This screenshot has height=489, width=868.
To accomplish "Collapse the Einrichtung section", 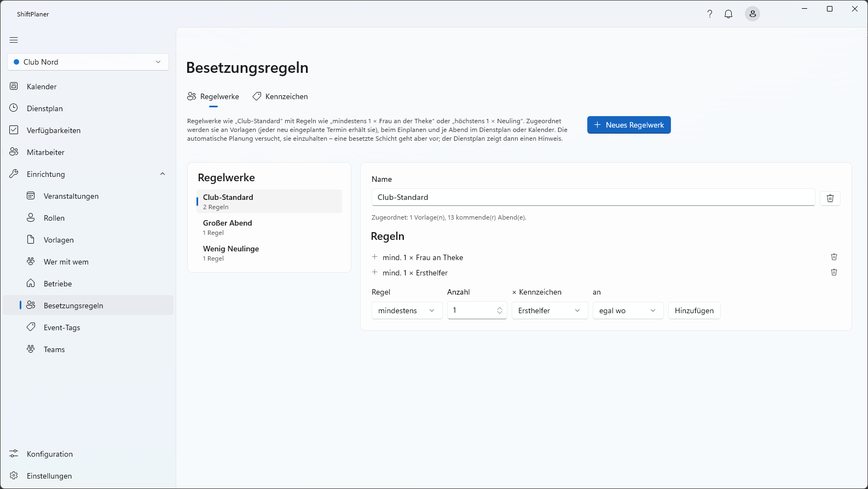I will click(x=163, y=174).
